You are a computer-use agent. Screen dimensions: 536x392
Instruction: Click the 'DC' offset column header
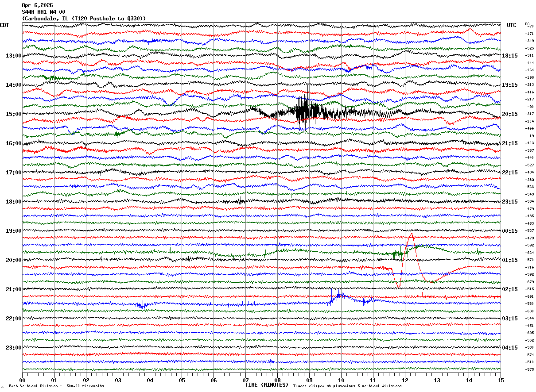(527, 24)
